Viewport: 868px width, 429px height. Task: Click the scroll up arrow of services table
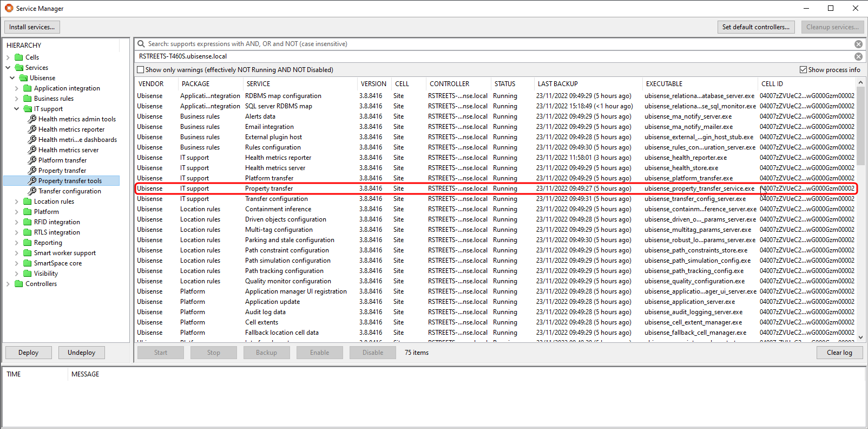pos(860,82)
